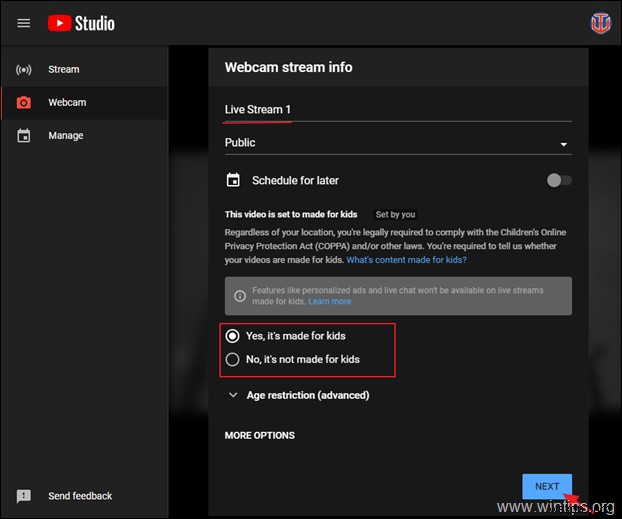Select the Webcam tab

85,102
